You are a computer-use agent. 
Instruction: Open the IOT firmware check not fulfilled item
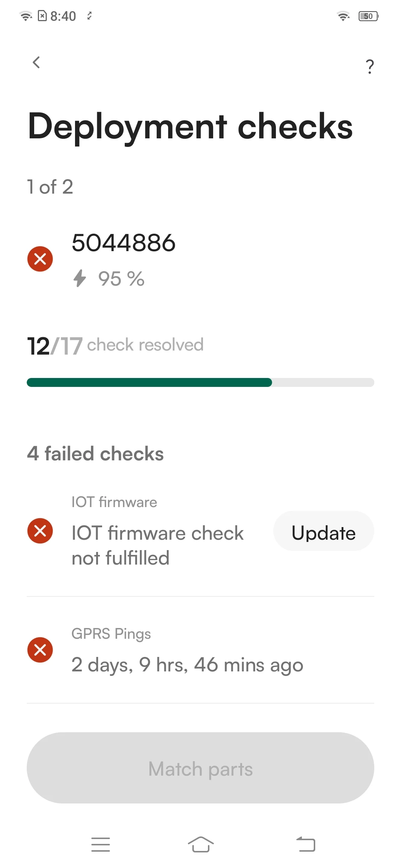click(200, 531)
